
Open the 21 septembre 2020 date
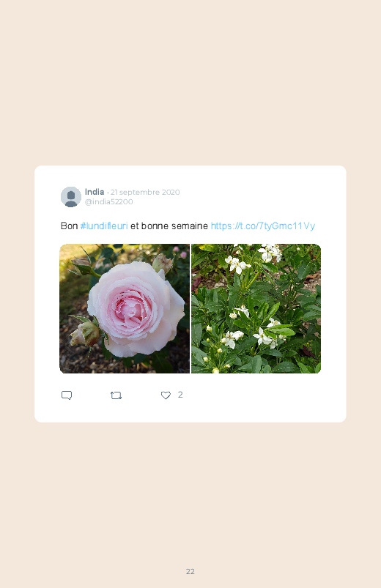click(x=145, y=192)
